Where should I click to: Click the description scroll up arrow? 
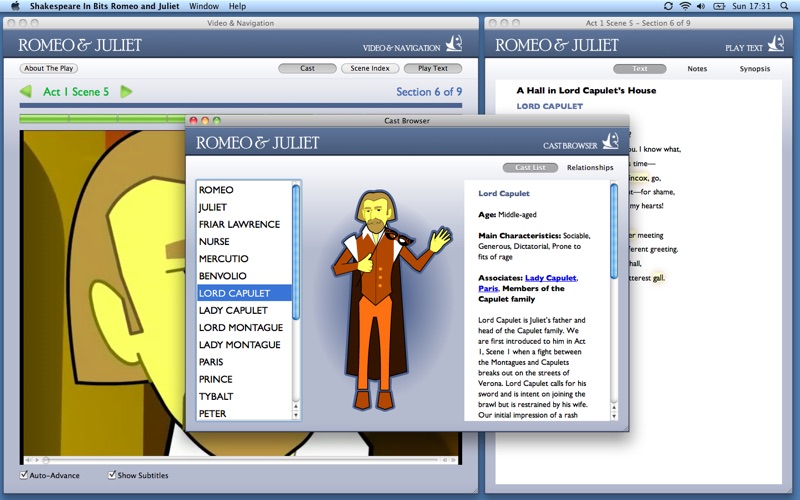[614, 407]
